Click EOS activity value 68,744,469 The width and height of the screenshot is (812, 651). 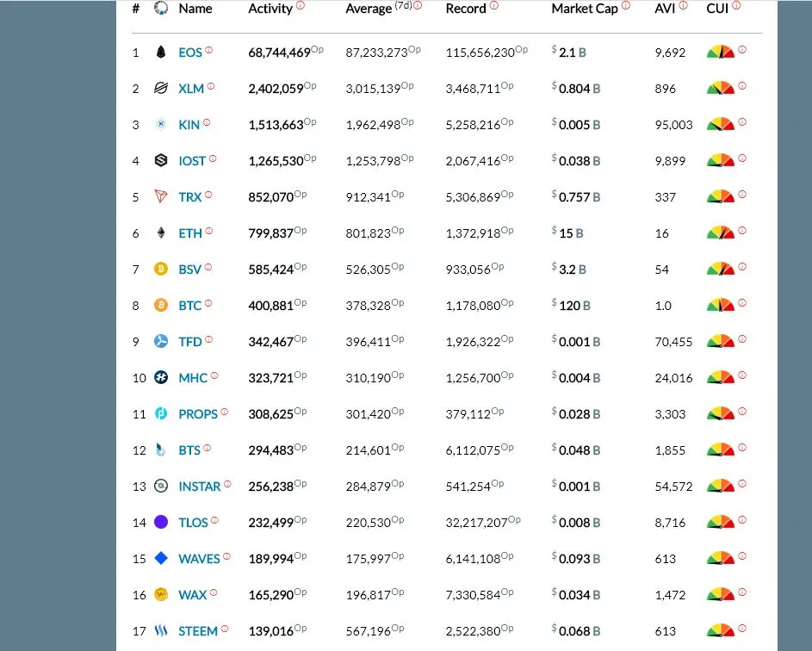(279, 53)
